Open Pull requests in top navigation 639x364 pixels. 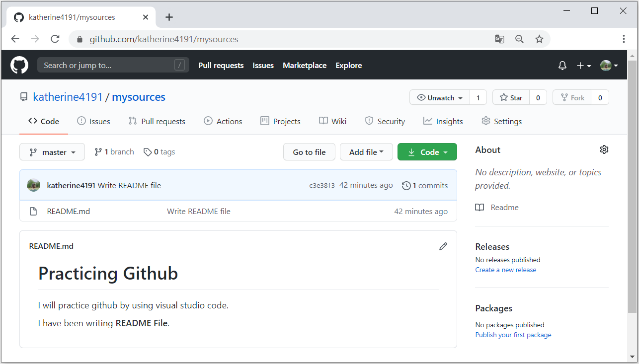[x=221, y=65]
